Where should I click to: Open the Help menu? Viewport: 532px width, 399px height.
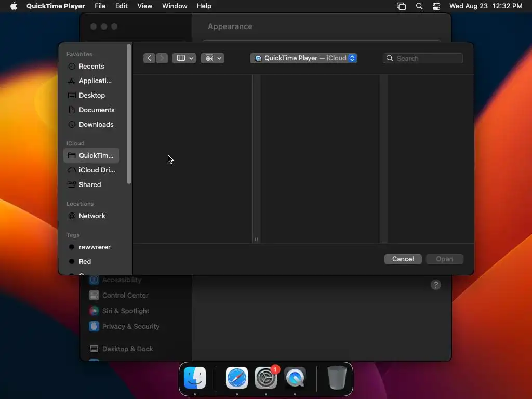(x=204, y=6)
